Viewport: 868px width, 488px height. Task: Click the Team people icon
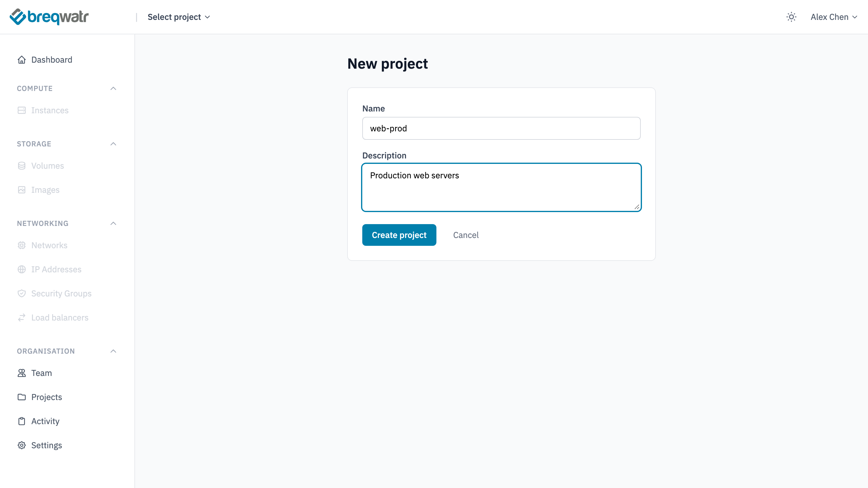[x=22, y=373]
